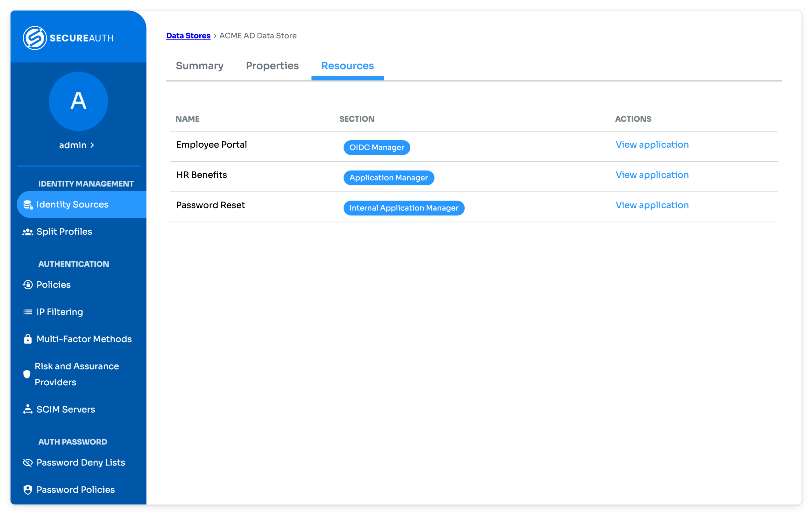Click the Internal Application Manager badge

[x=404, y=208]
